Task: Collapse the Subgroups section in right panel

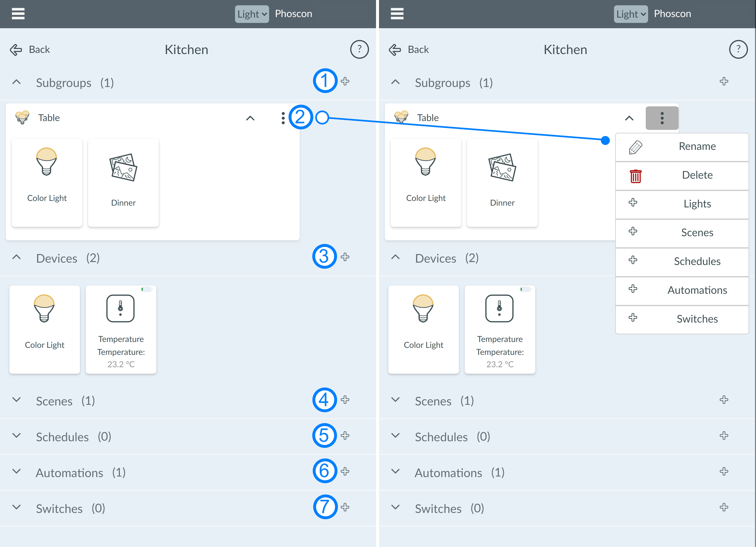Action: (x=395, y=82)
